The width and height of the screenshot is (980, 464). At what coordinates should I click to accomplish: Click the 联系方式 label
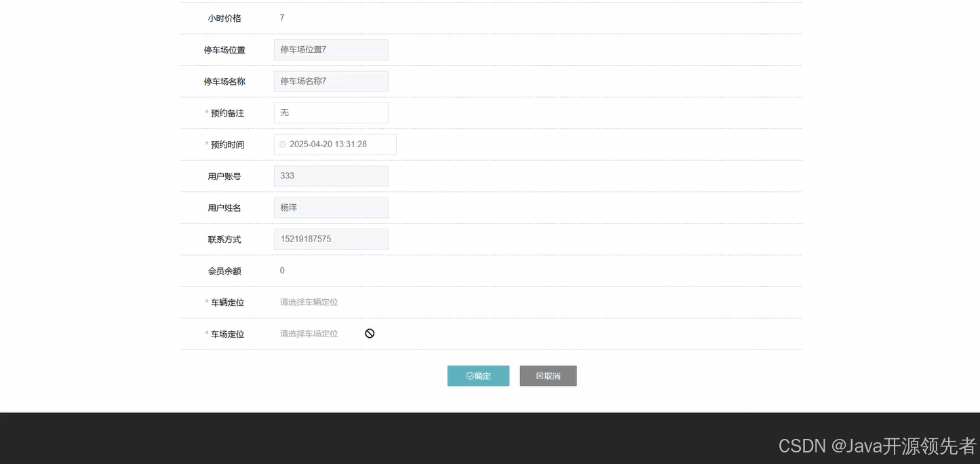pos(224,239)
